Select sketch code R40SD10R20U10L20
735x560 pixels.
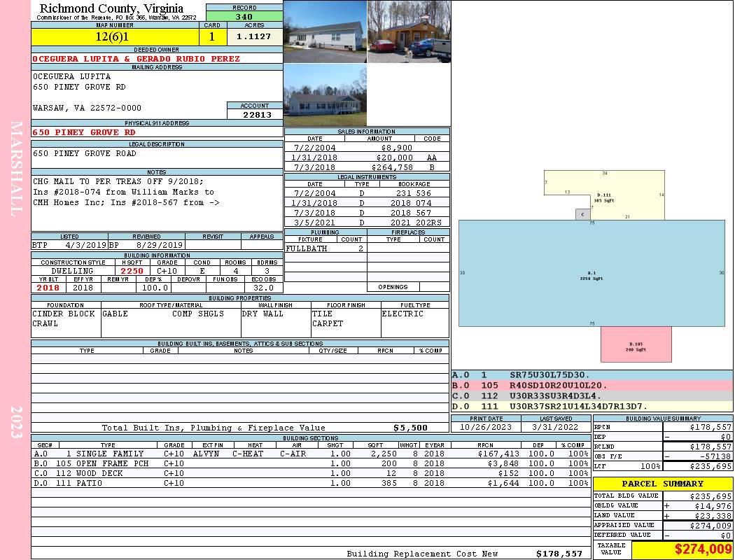click(559, 385)
